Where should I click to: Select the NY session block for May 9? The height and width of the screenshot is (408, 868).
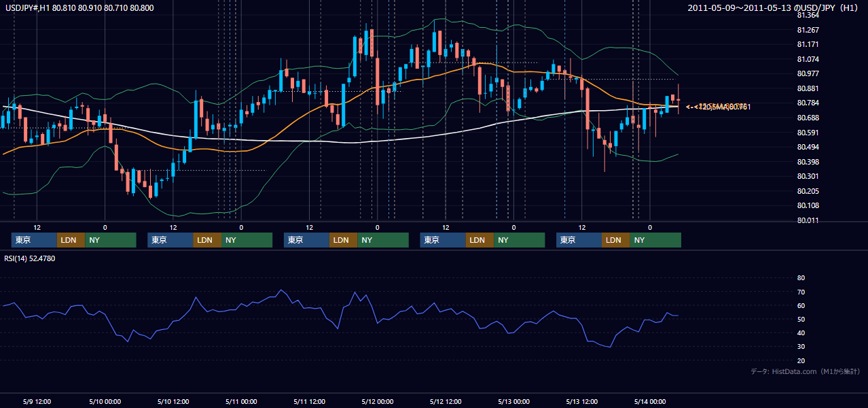tap(111, 240)
